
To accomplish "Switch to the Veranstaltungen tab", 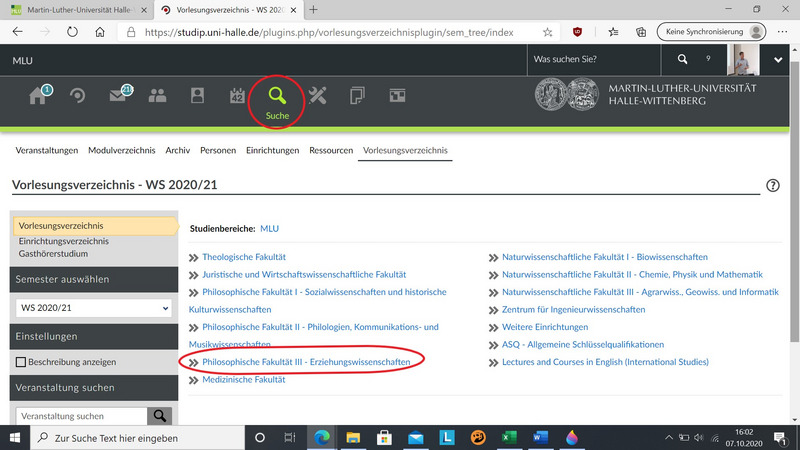I will pyautogui.click(x=46, y=150).
